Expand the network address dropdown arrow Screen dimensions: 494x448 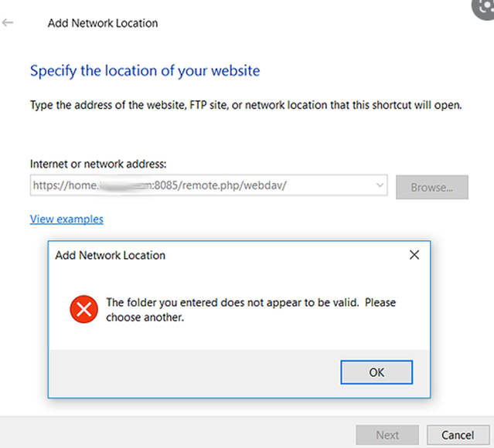380,185
